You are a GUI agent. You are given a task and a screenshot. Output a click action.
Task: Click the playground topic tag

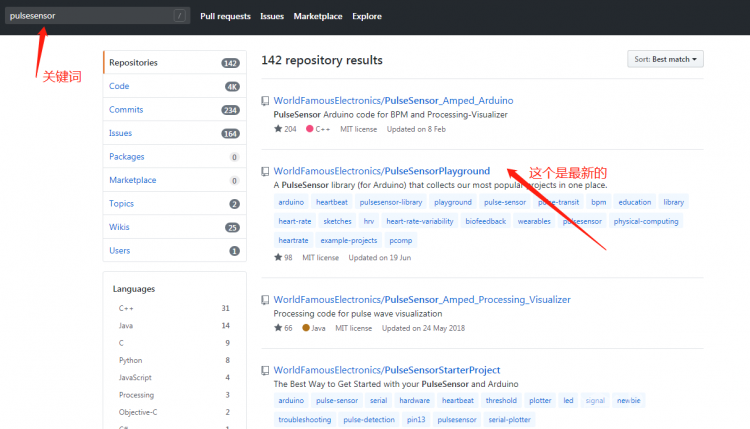[x=453, y=202]
